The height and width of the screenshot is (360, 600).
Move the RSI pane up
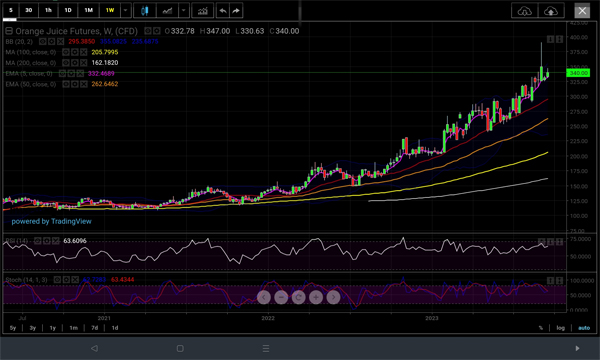[541, 242]
